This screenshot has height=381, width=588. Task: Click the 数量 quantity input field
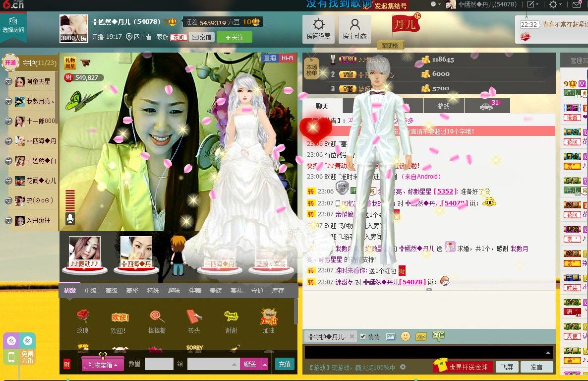coord(159,364)
